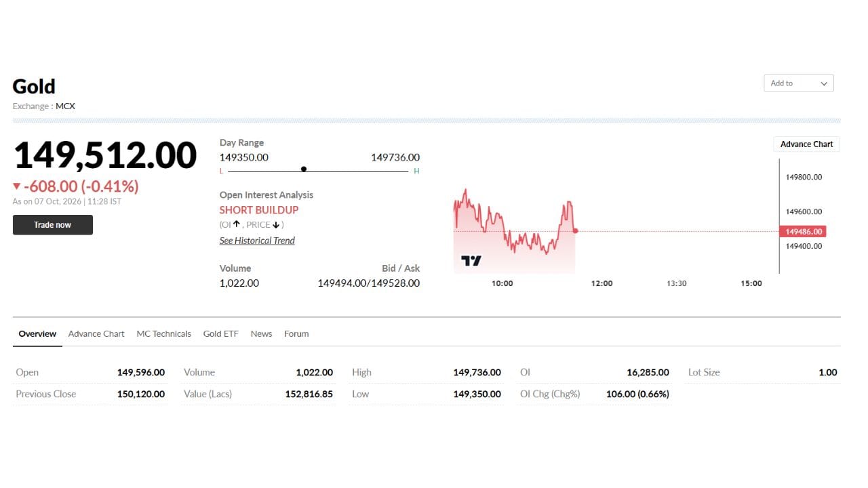The height and width of the screenshot is (488, 868).
Task: Click the High value 149,736.00 in table
Action: click(x=477, y=372)
